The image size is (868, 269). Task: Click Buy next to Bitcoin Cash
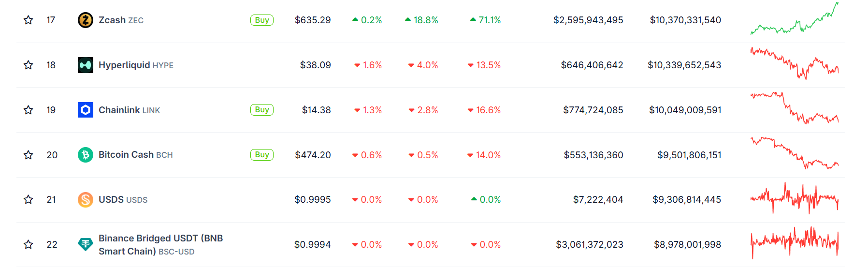[262, 155]
